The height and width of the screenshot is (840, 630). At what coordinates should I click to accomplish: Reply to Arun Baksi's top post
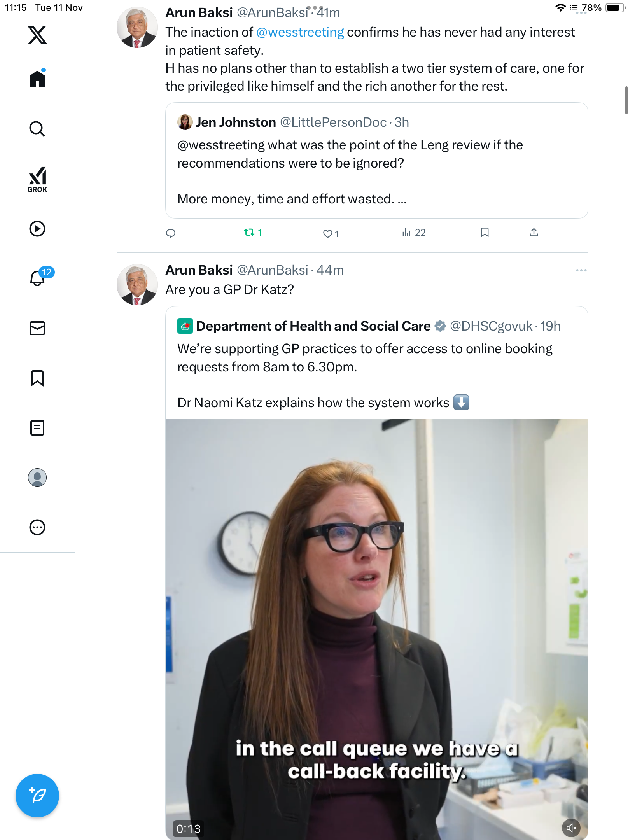pos(171,233)
